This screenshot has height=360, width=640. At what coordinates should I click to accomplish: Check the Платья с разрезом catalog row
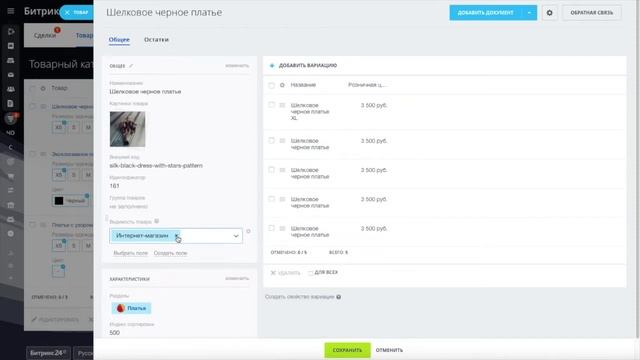click(x=33, y=224)
